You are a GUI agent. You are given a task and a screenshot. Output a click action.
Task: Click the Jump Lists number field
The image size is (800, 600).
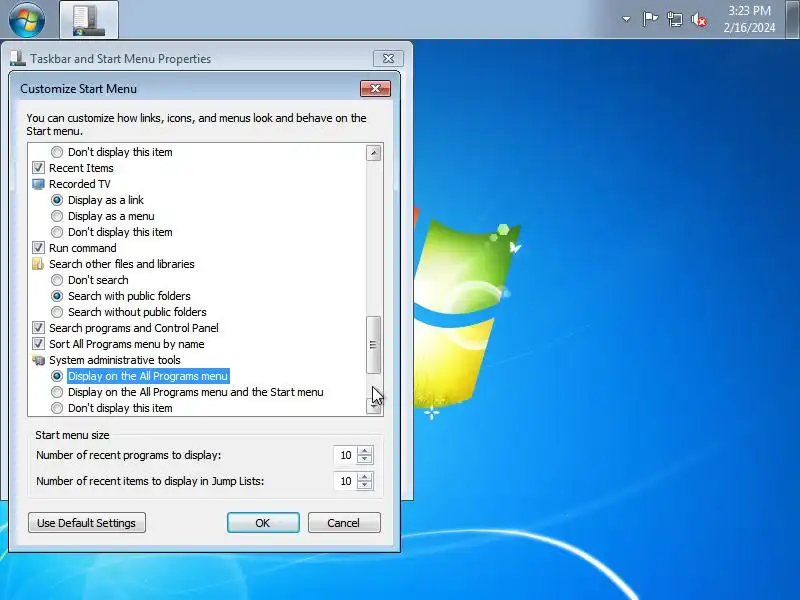click(345, 481)
